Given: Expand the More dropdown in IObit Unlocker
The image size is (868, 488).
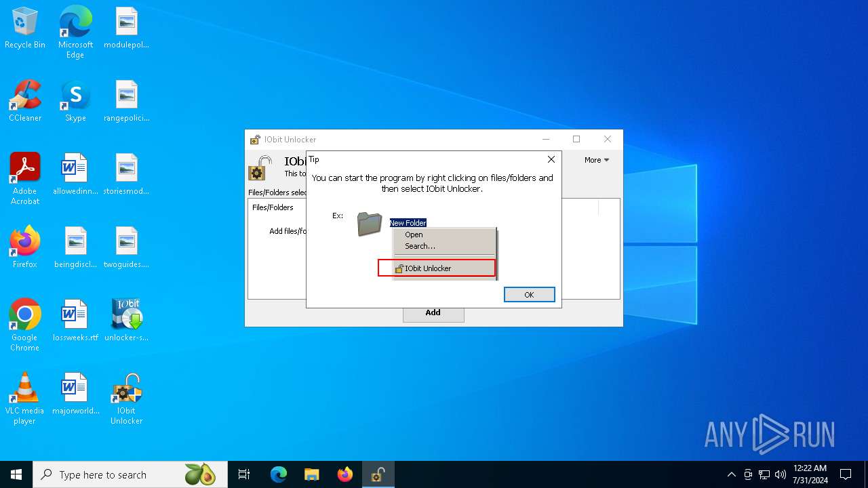Looking at the screenshot, I should click(597, 160).
